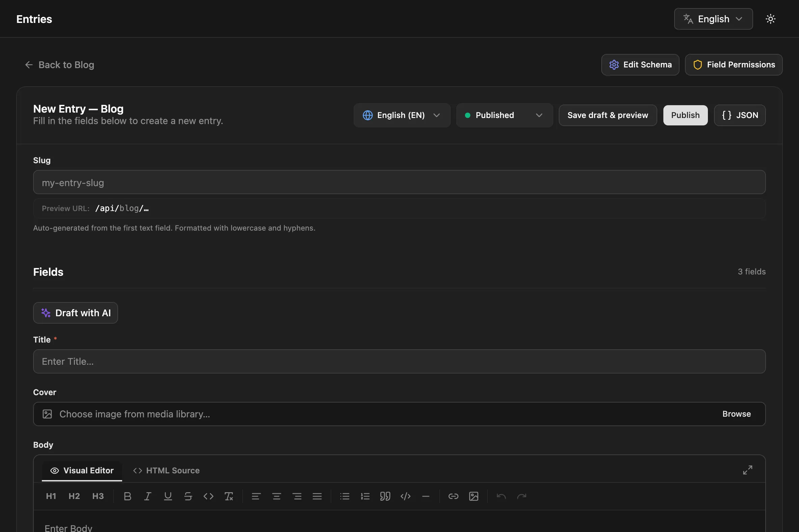Screen dimensions: 799x532
Task: Expand Body editor to fullscreen
Action: coord(747,470)
